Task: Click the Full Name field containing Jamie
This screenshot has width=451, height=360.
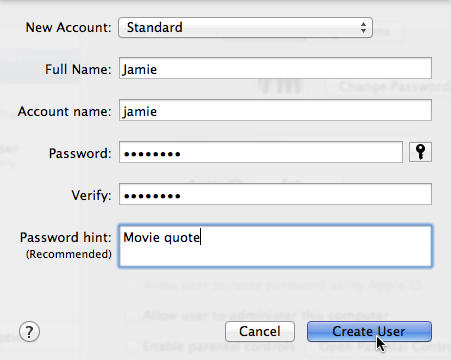Action: pyautogui.click(x=275, y=68)
